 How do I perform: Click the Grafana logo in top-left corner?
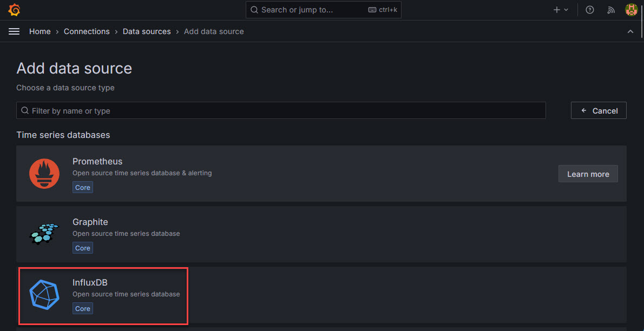click(14, 9)
